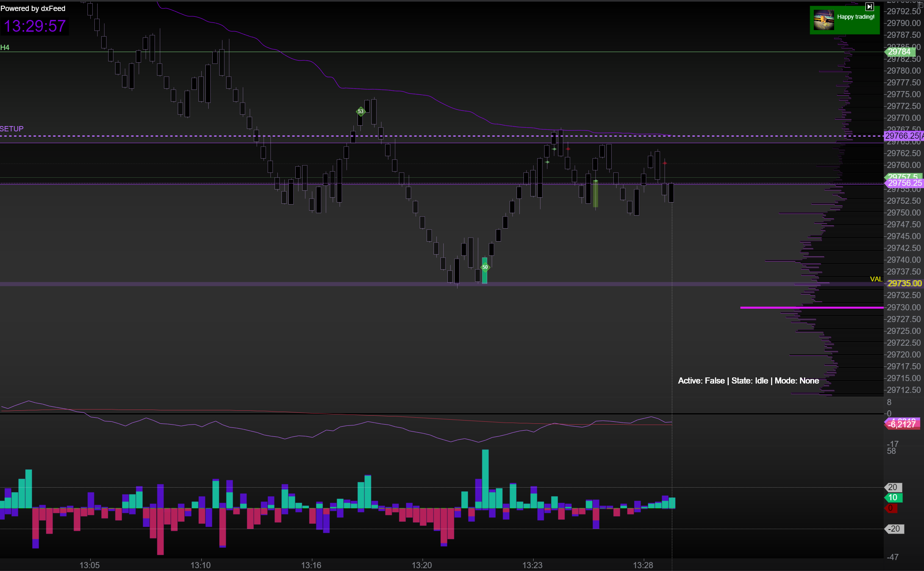Click the purple clock reading 13:29:57

pos(35,26)
